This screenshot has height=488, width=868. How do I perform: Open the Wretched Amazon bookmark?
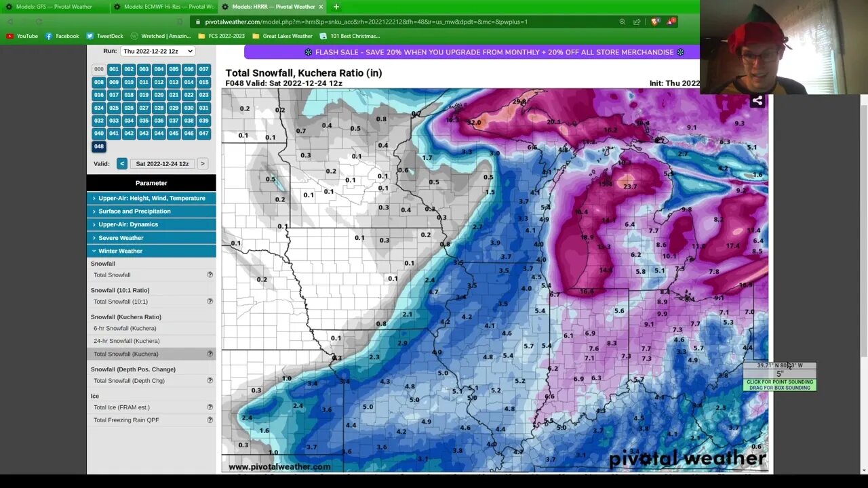(x=160, y=36)
